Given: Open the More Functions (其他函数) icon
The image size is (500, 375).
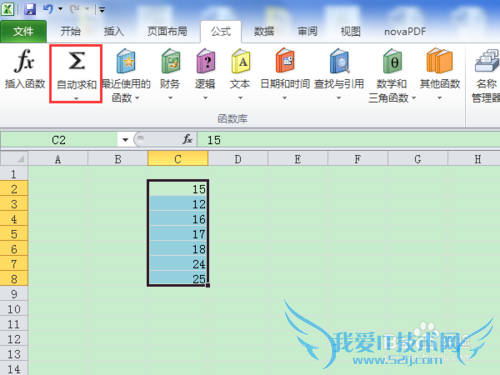Looking at the screenshot, I should [440, 61].
